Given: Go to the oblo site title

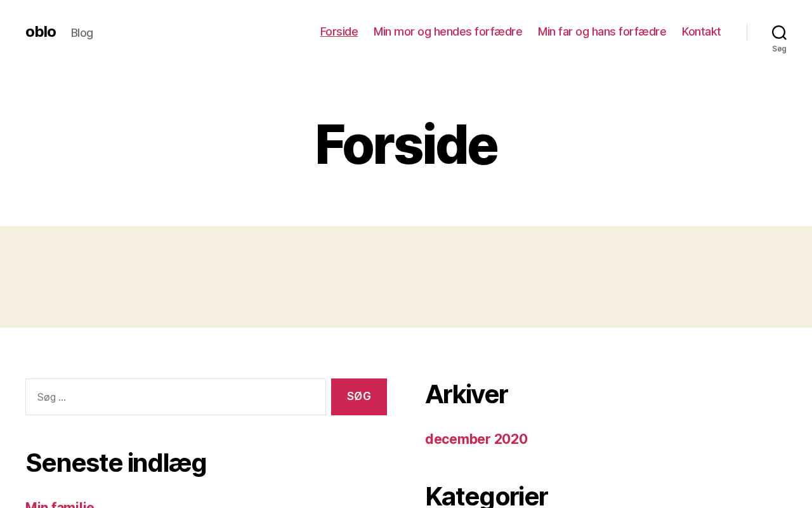Looking at the screenshot, I should [41, 32].
